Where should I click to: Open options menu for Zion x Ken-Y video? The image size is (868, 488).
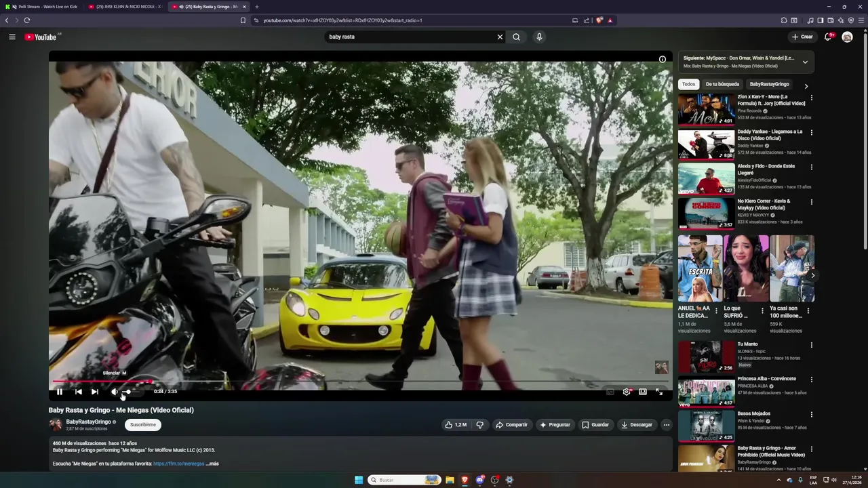tap(811, 98)
